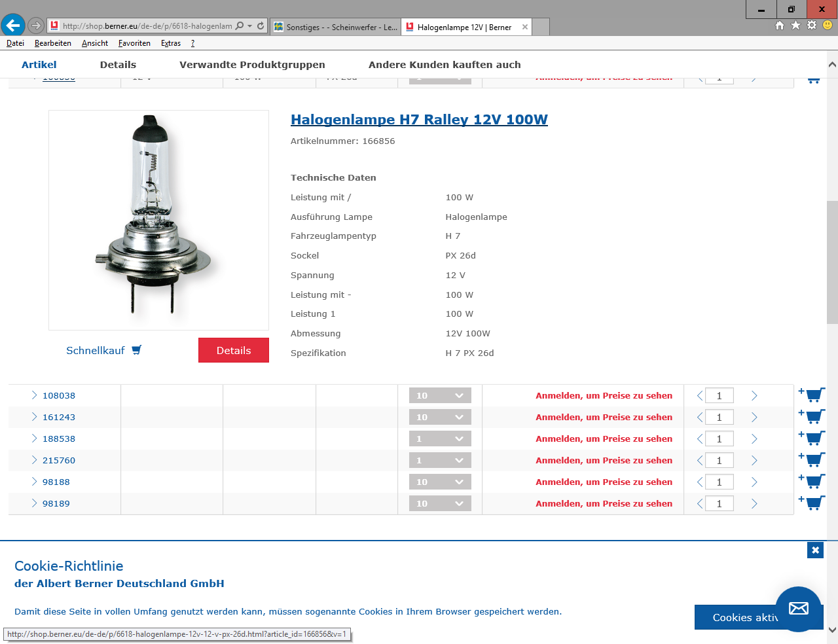Click the H7 halogen lamp product image
This screenshot has height=644, width=838.
[158, 220]
